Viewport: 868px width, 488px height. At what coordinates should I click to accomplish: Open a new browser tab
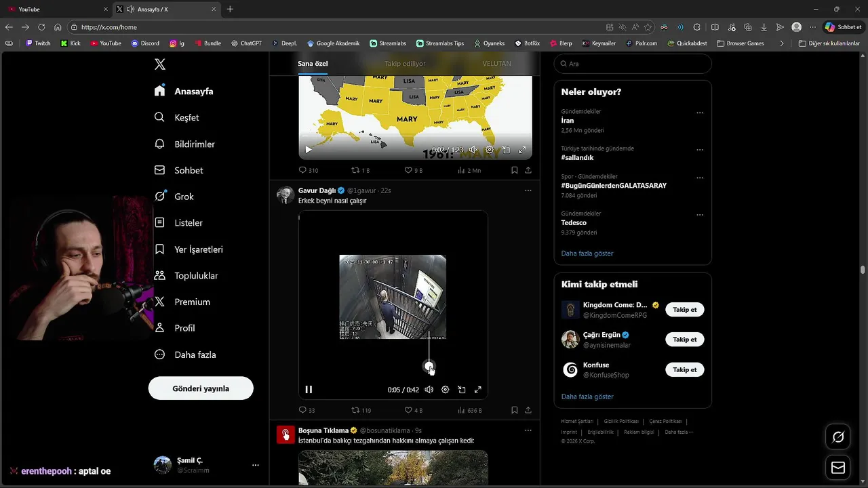pos(230,9)
